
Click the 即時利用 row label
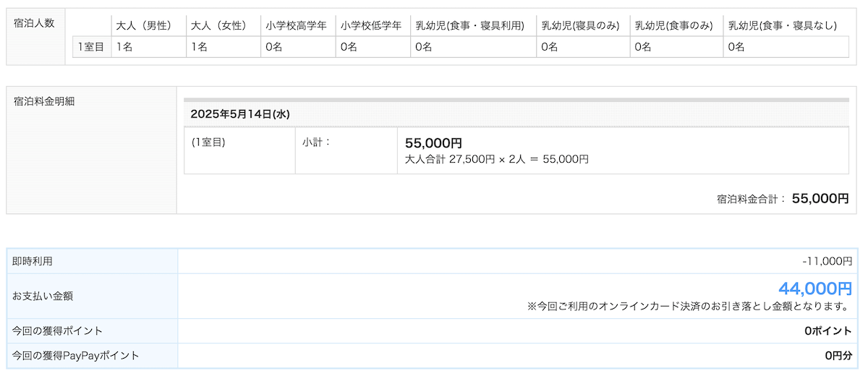(x=33, y=261)
